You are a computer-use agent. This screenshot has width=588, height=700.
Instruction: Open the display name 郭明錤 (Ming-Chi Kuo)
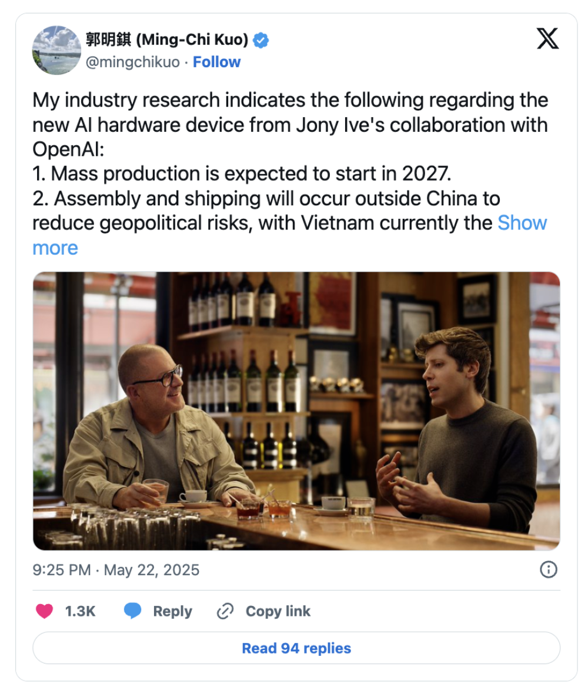tap(168, 41)
